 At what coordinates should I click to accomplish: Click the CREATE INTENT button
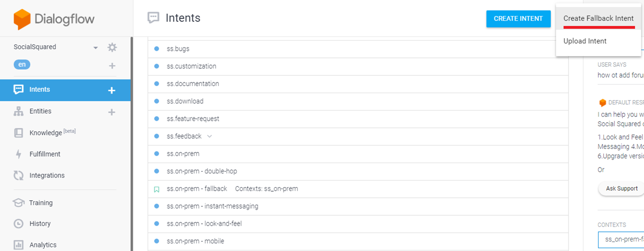[518, 19]
